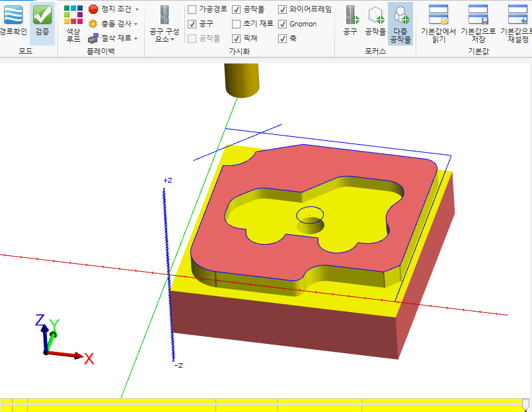Uncheck the 공작물 checkbox next to 가공경로
Screen dimensions: 532x412
[x=237, y=9]
